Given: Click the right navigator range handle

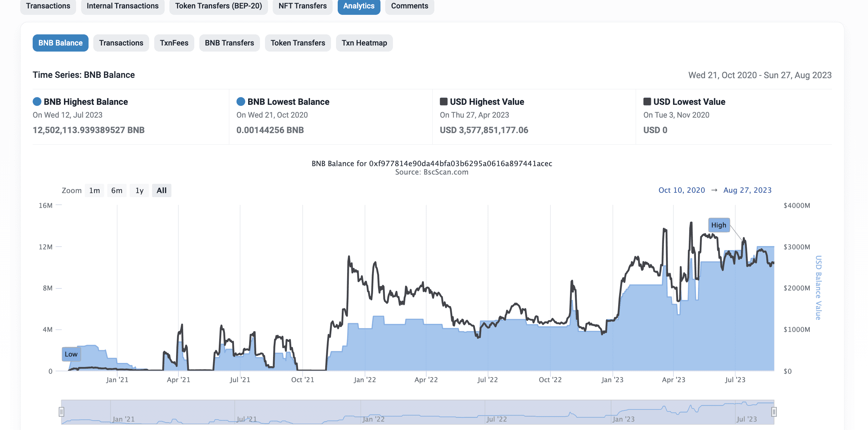Looking at the screenshot, I should pos(774,411).
